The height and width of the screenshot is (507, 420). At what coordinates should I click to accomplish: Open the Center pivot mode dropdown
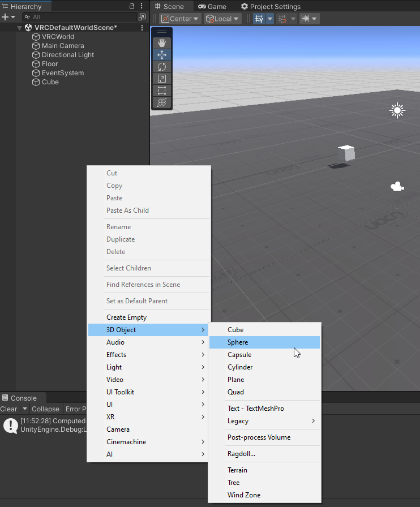tap(180, 19)
